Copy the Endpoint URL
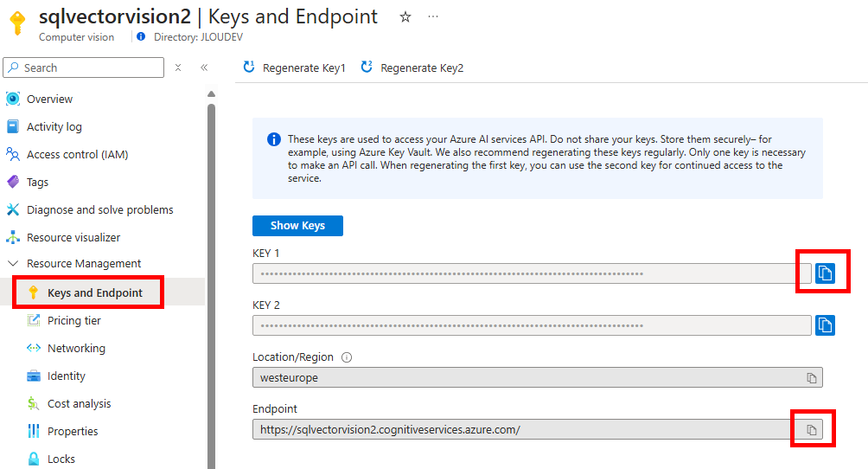868x469 pixels. click(812, 430)
